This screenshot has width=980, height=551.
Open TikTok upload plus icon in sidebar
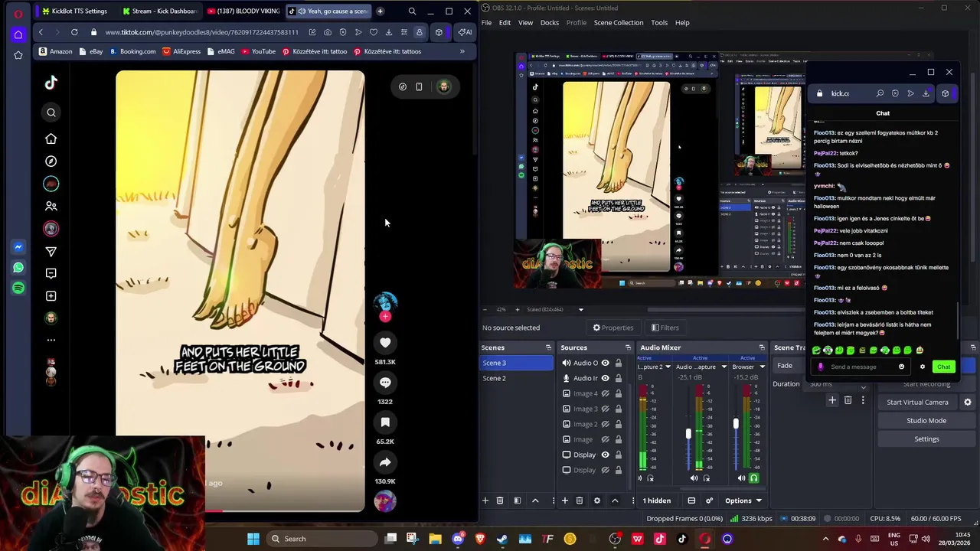[x=51, y=295]
